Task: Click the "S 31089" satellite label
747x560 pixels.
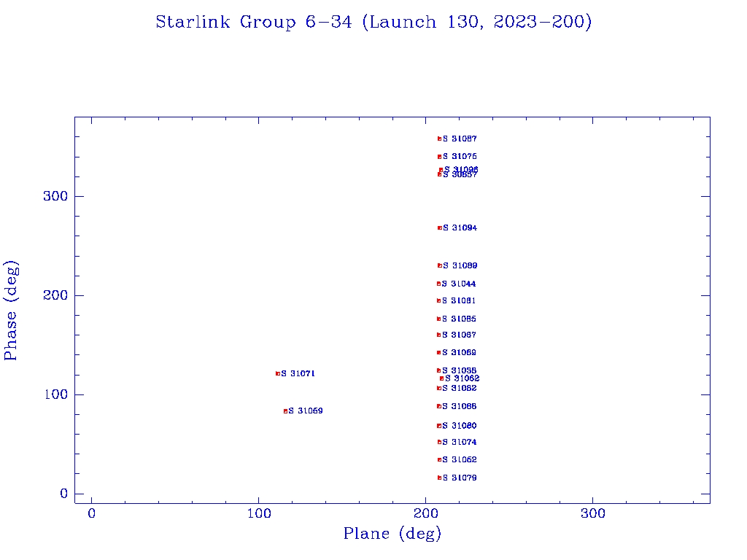Action: pos(460,265)
